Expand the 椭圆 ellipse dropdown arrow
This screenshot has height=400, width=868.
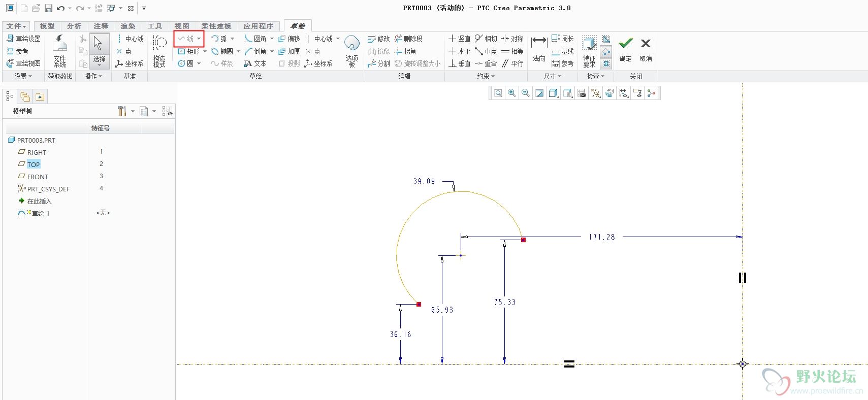(x=238, y=51)
